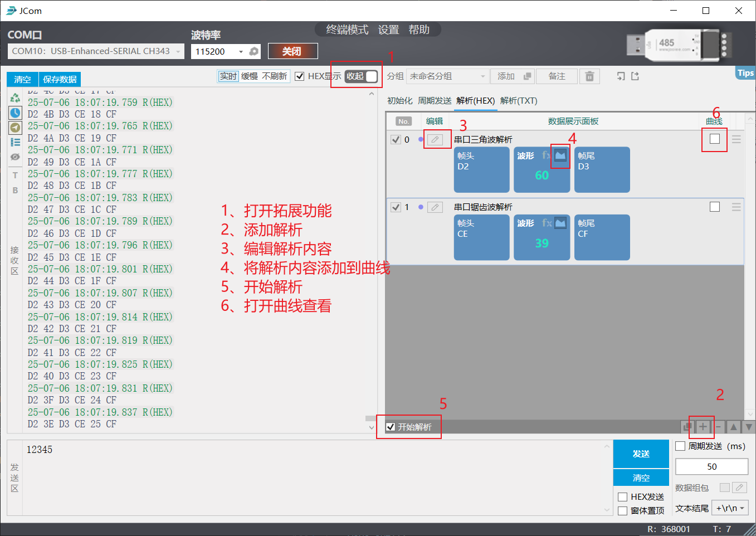Click the gear icon beside the baud rate
This screenshot has height=536, width=756.
254,51
